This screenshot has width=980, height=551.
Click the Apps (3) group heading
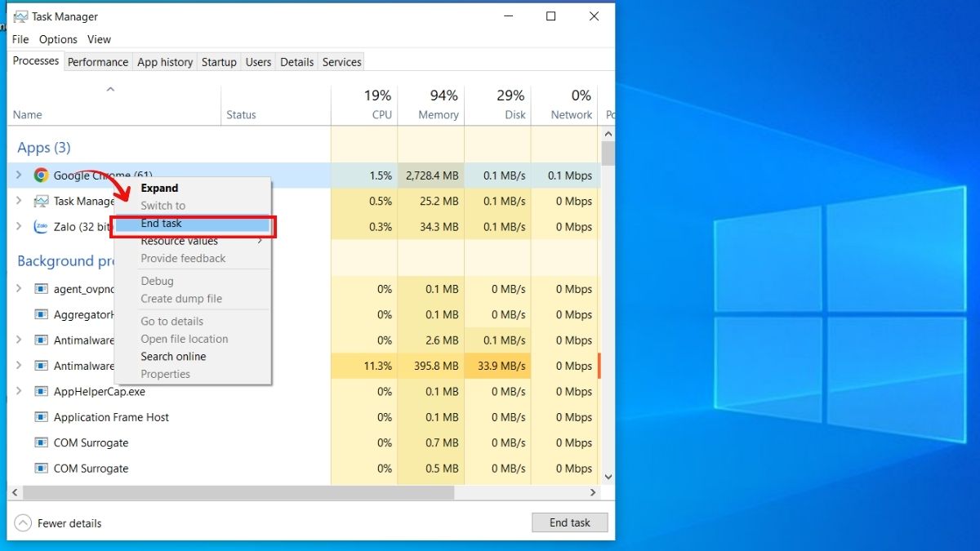pos(44,148)
